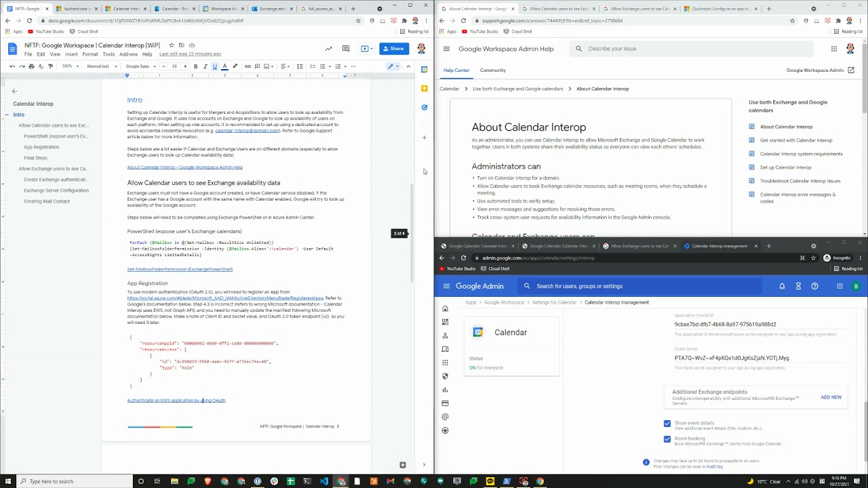Viewport: 868px width, 488px height.
Task: Toggle italic formatting in Docs
Action: 205,66
